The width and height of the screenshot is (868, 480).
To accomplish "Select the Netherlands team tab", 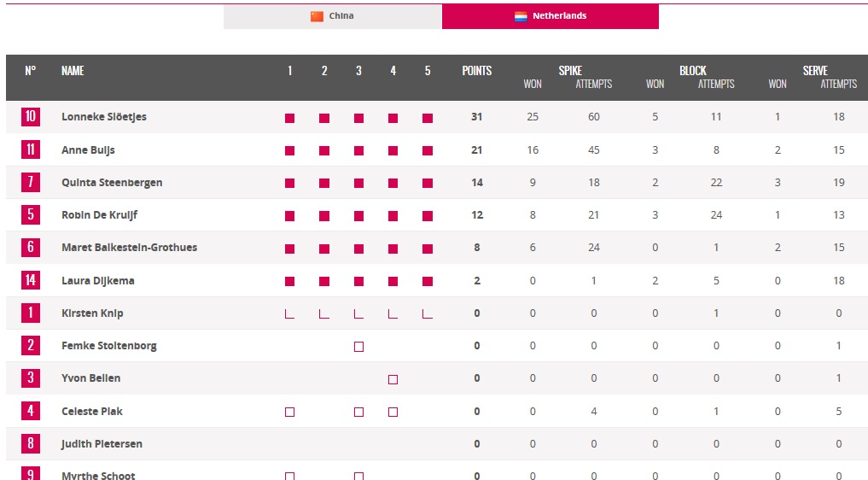I will pyautogui.click(x=551, y=16).
